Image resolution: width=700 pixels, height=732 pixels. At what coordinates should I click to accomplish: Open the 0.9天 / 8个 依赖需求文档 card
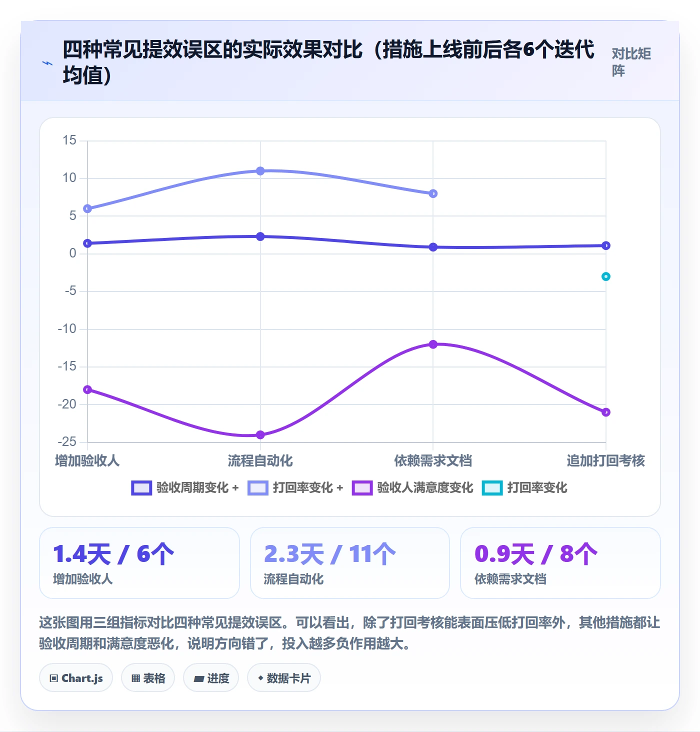(x=560, y=563)
